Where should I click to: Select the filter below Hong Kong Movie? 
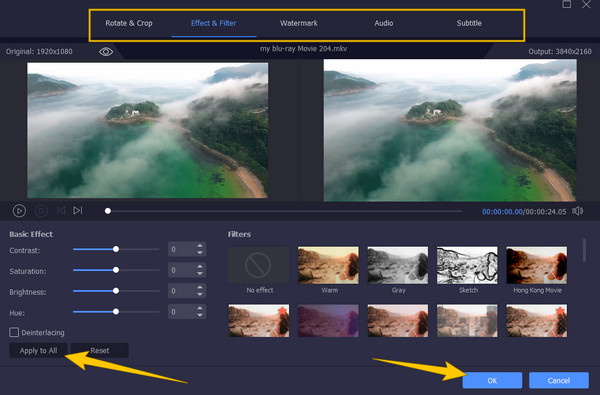(537, 321)
